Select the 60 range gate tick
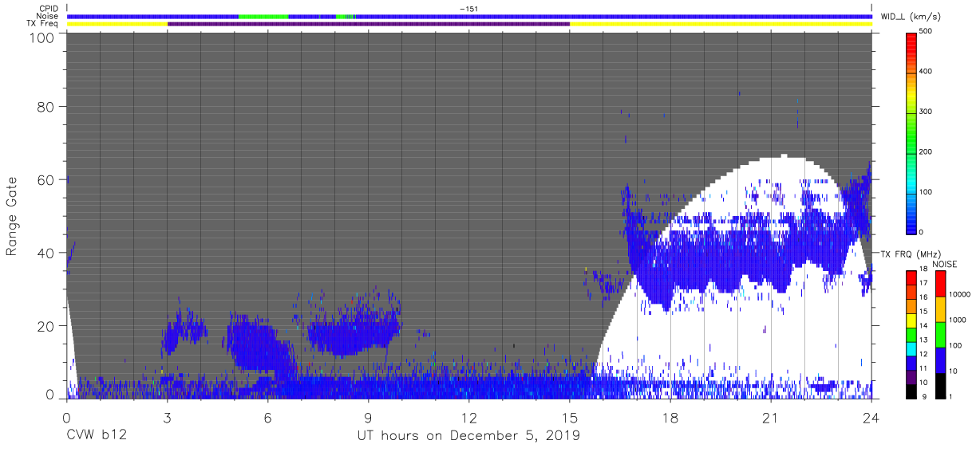 (46, 179)
